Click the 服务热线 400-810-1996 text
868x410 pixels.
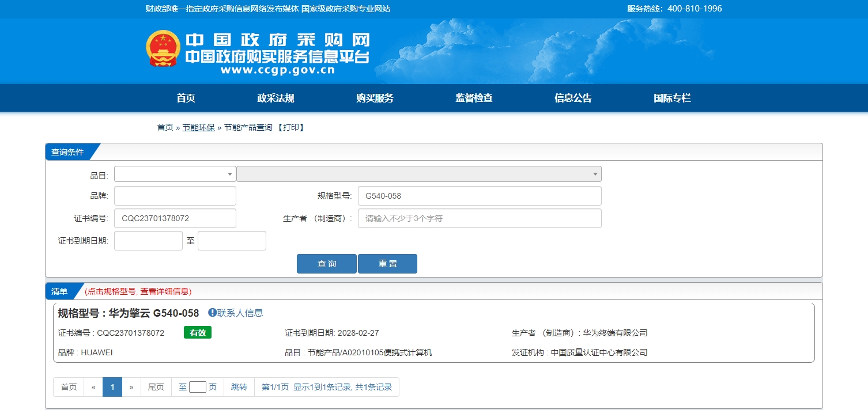pyautogui.click(x=674, y=9)
